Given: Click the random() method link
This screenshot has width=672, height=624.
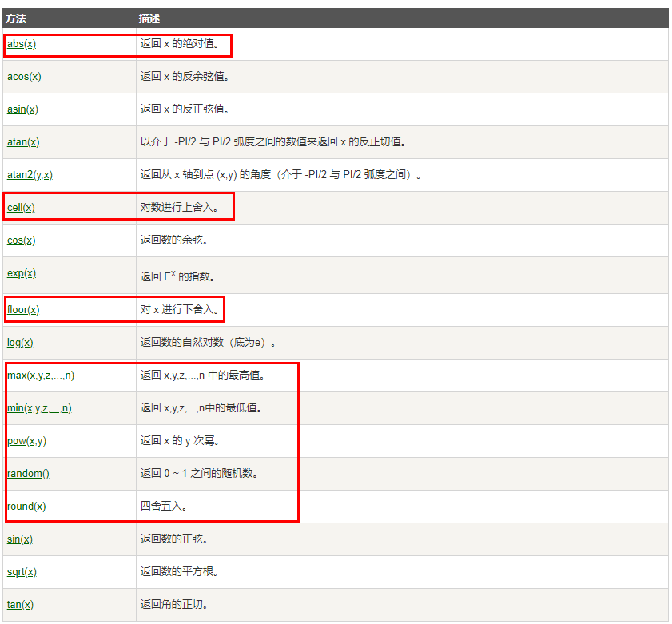Looking at the screenshot, I should tap(28, 474).
